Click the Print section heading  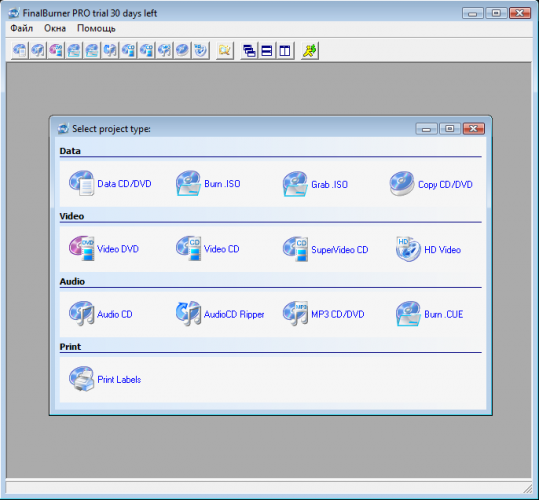click(x=70, y=347)
